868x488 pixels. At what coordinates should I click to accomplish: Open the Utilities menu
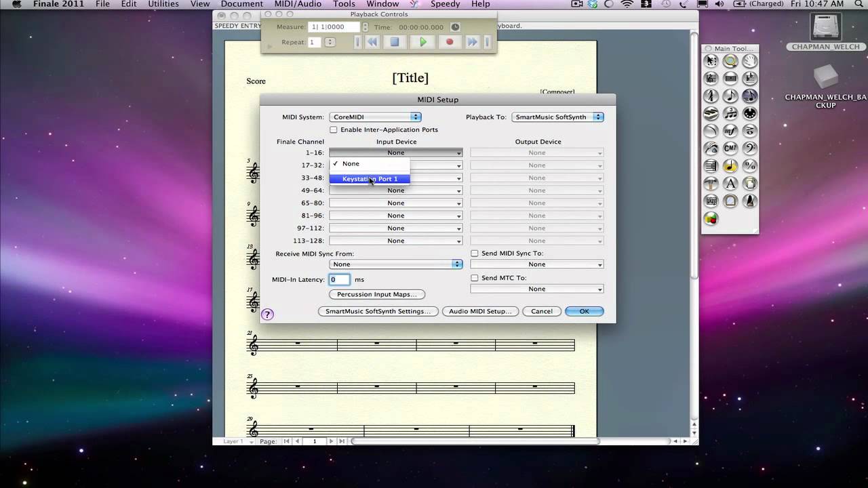(x=163, y=4)
